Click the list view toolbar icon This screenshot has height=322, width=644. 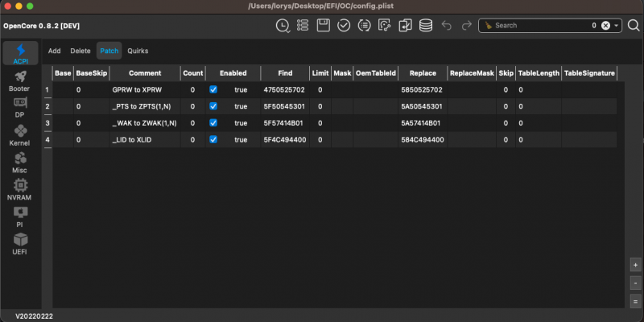point(303,26)
